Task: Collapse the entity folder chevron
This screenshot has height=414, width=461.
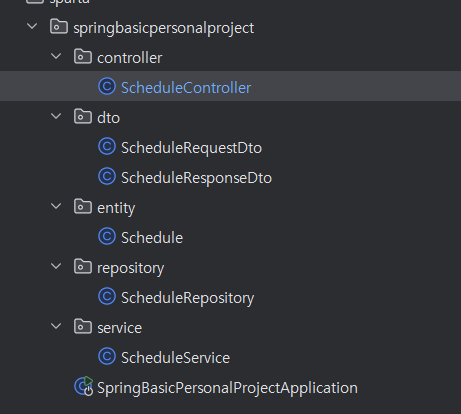Action: [x=56, y=206]
